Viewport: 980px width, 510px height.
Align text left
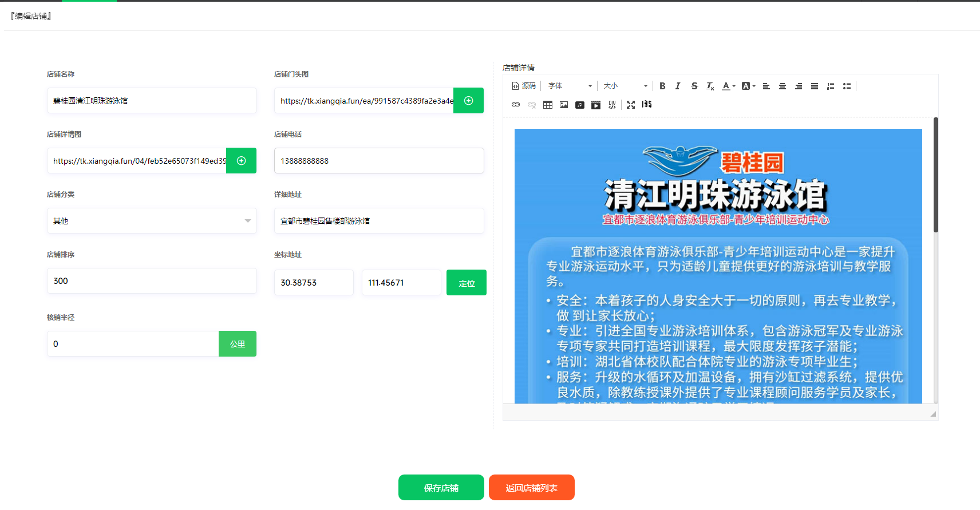tap(766, 86)
